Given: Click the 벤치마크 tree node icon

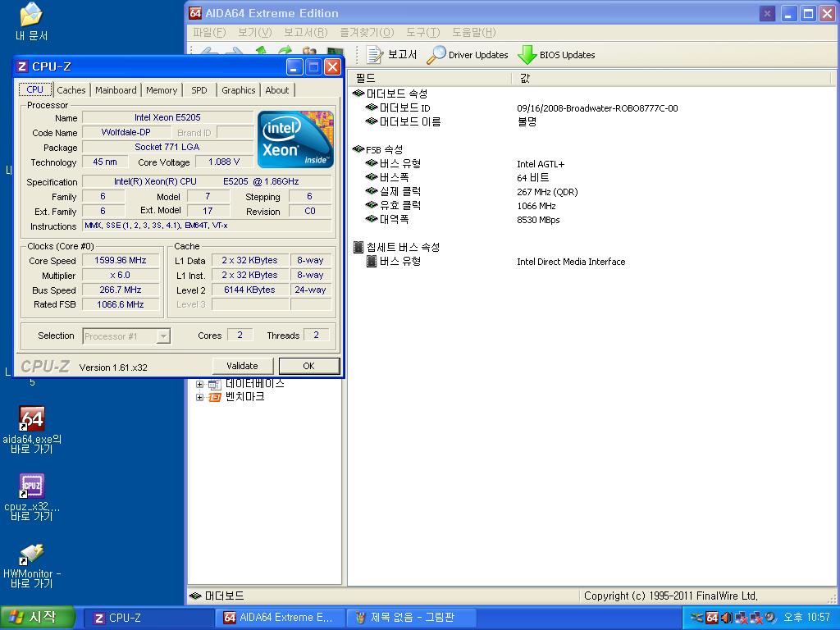Looking at the screenshot, I should 214,398.
